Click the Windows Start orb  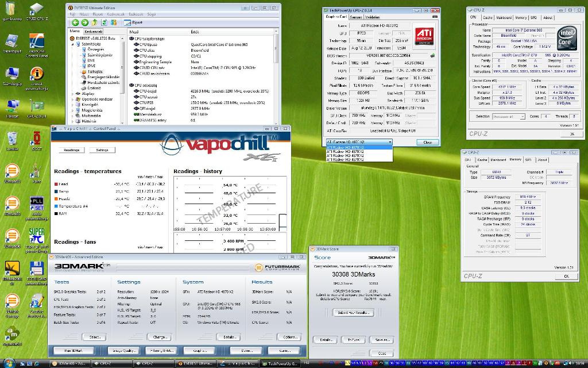click(x=8, y=362)
